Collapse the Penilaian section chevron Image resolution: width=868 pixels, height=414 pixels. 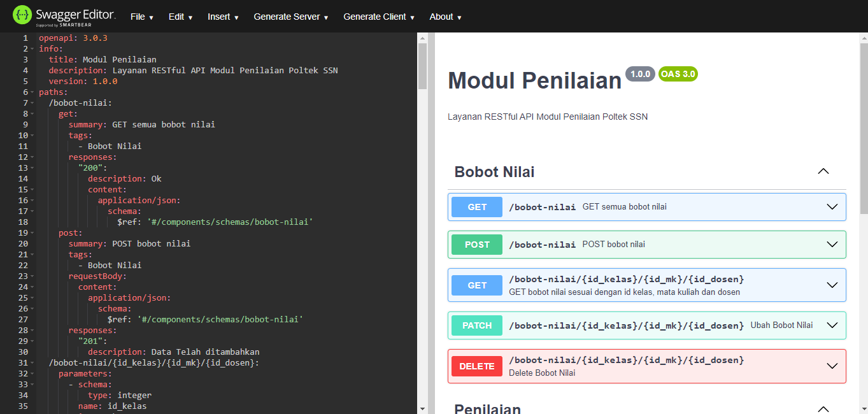(x=823, y=409)
